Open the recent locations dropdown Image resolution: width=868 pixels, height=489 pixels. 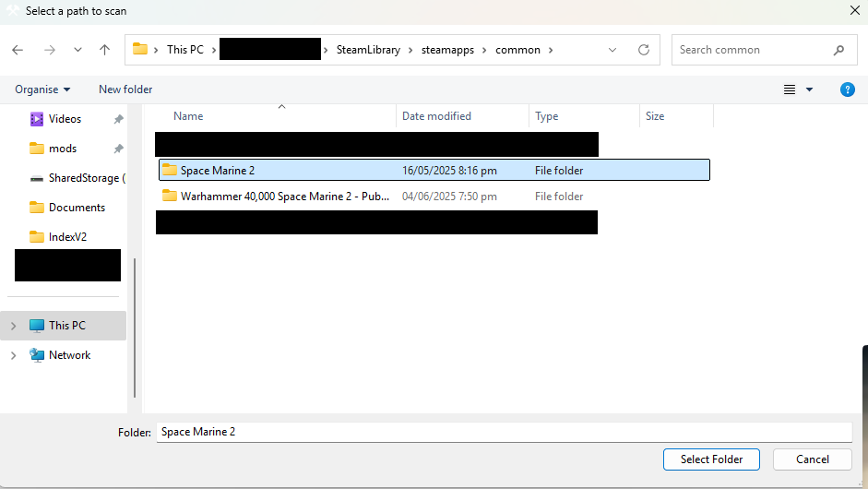click(78, 50)
